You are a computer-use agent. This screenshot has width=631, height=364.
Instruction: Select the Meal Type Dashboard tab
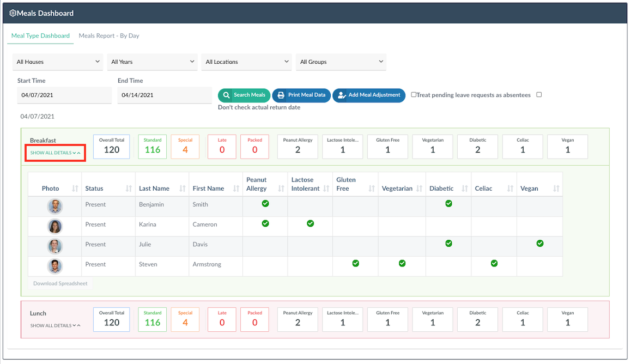[x=40, y=36]
